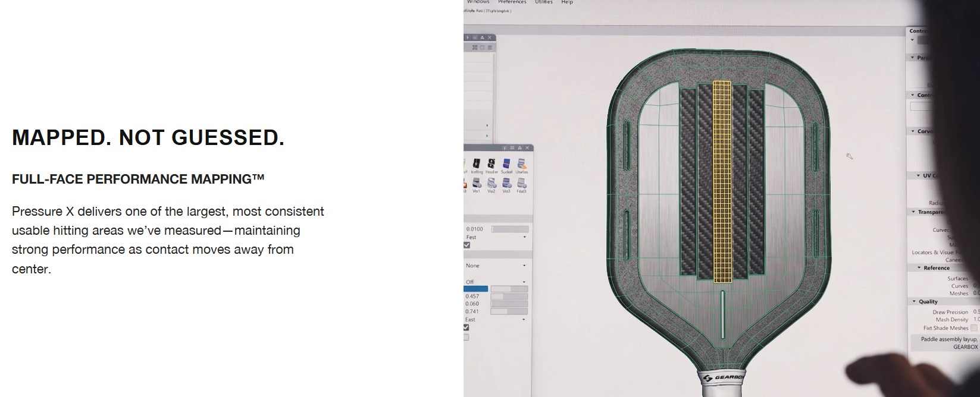Open the Fest dropdown
Viewport: 980px width, 397px height.
[496, 237]
